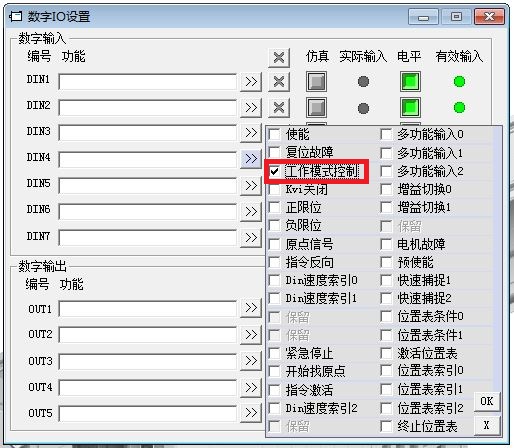Uncheck the 工作模式控制 checkbox
The height and width of the screenshot is (448, 514).
[x=275, y=172]
